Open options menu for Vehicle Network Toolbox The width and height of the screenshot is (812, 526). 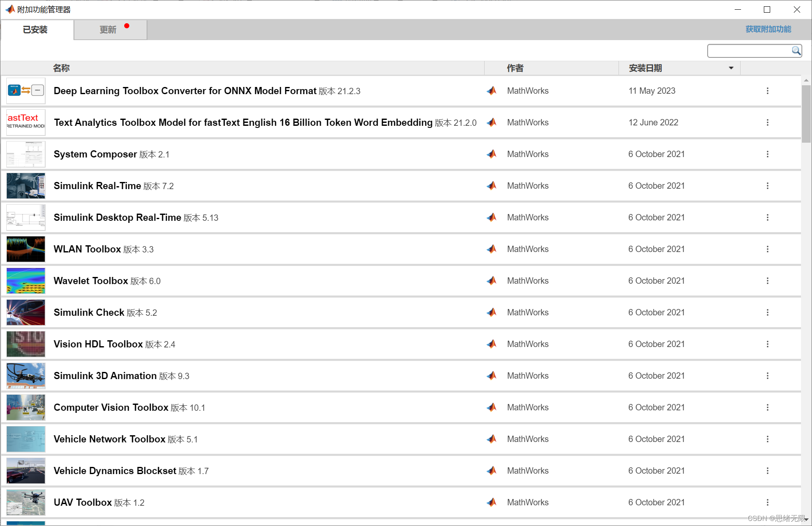point(767,439)
